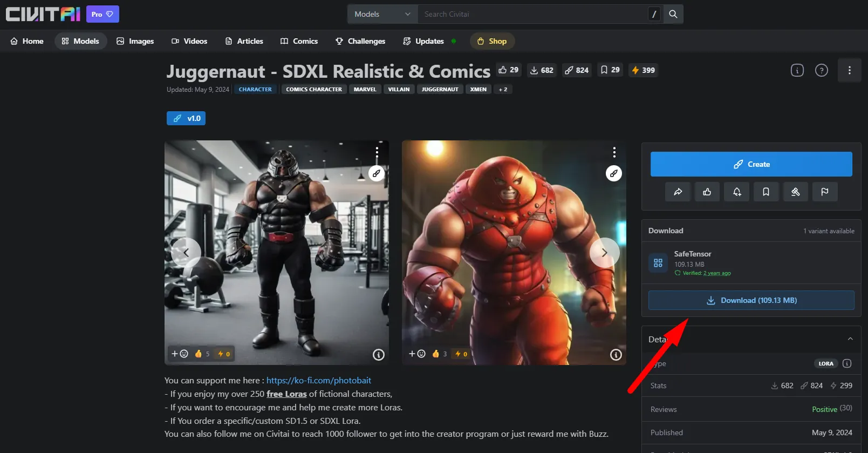Screen dimensions: 868x453
Task: Click thumbs-up 3 on red Juggernaut image
Action: pos(440,354)
